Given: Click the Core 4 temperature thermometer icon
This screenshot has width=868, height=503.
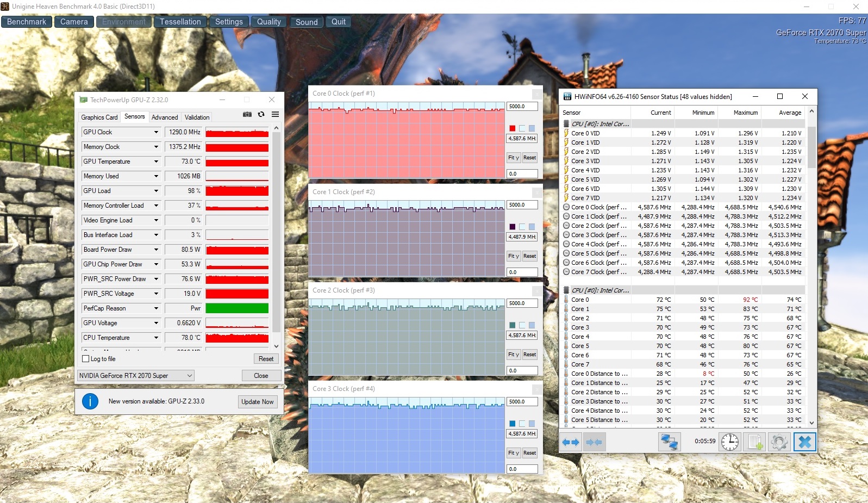Looking at the screenshot, I should pyautogui.click(x=566, y=337).
